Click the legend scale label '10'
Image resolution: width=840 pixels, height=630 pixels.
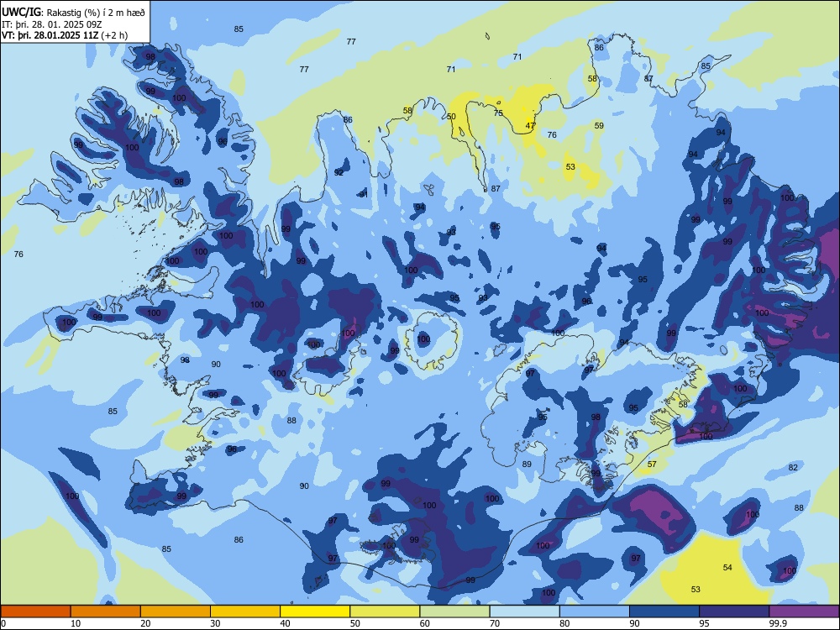pos(76,623)
